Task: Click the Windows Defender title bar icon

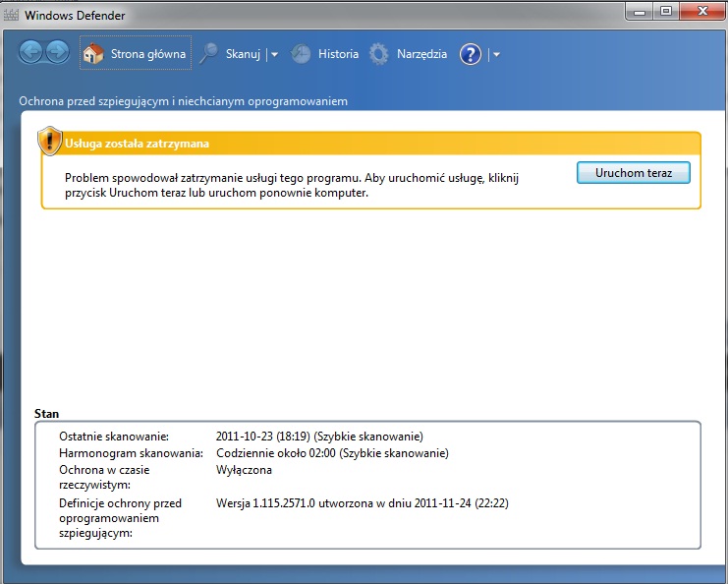Action: tap(11, 15)
